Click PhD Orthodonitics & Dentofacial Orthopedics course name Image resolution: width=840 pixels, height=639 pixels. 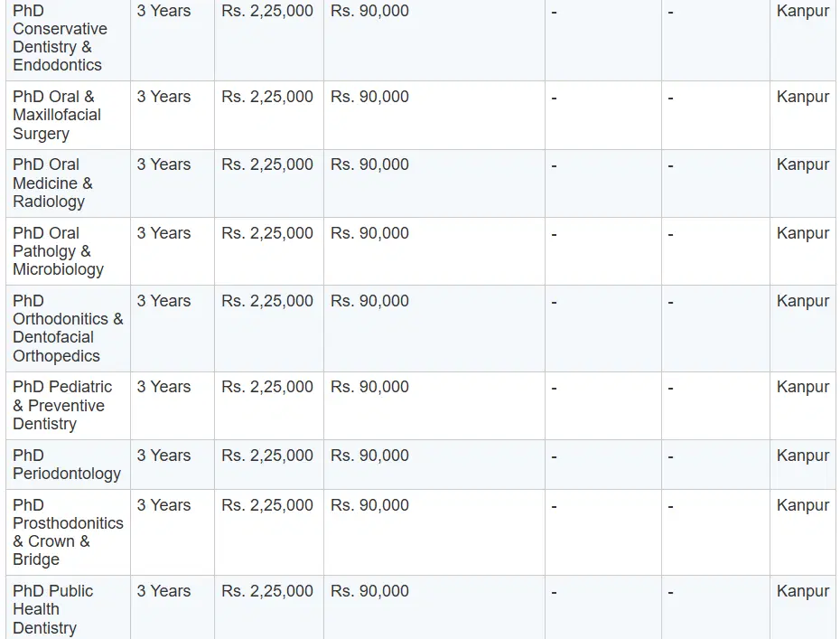coord(68,328)
